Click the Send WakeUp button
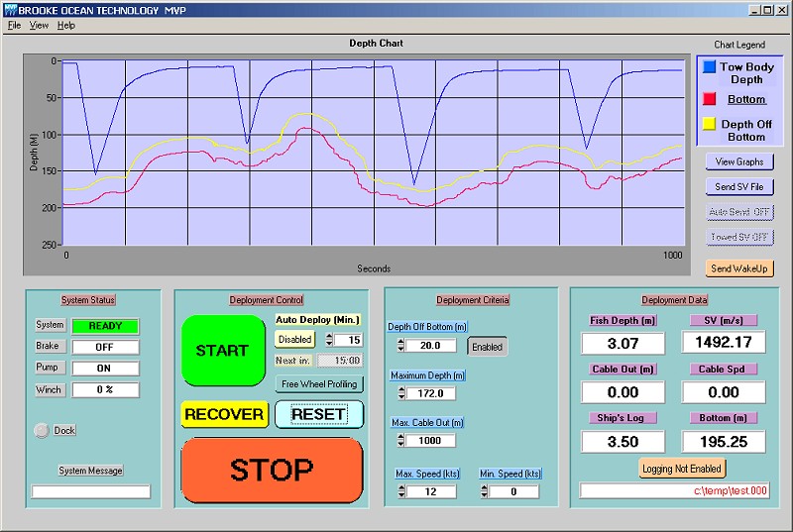Viewport: 793px width, 532px height. click(739, 268)
